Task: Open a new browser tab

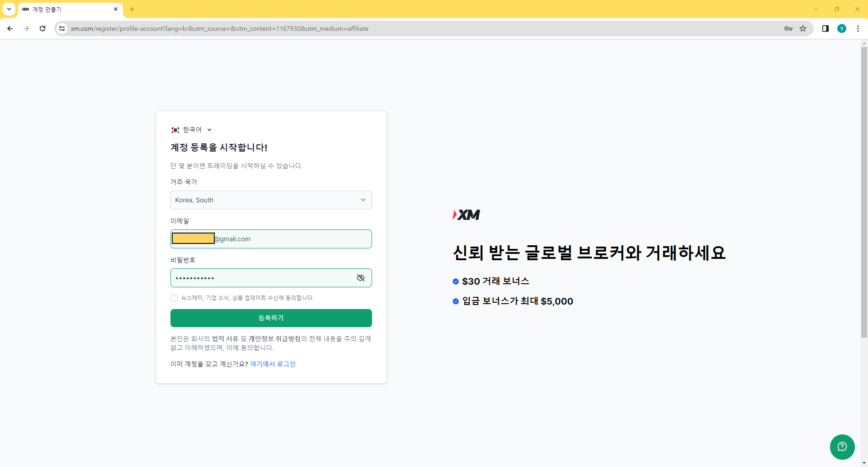Action: click(132, 9)
